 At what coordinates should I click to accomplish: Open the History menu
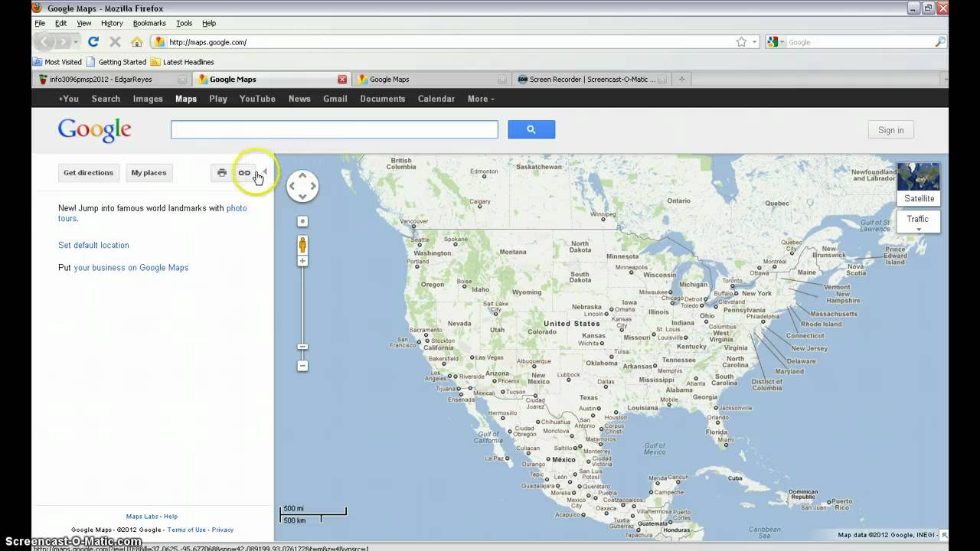[112, 23]
